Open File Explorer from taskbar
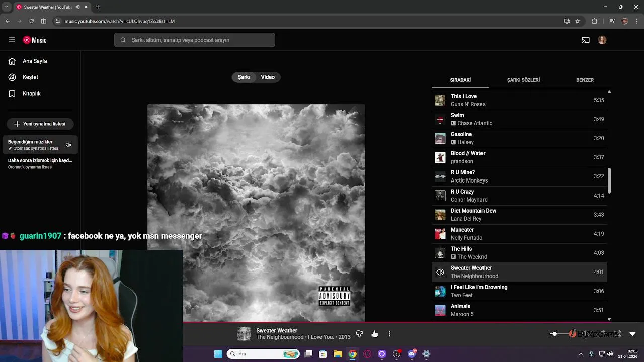The height and width of the screenshot is (362, 644). click(338, 354)
